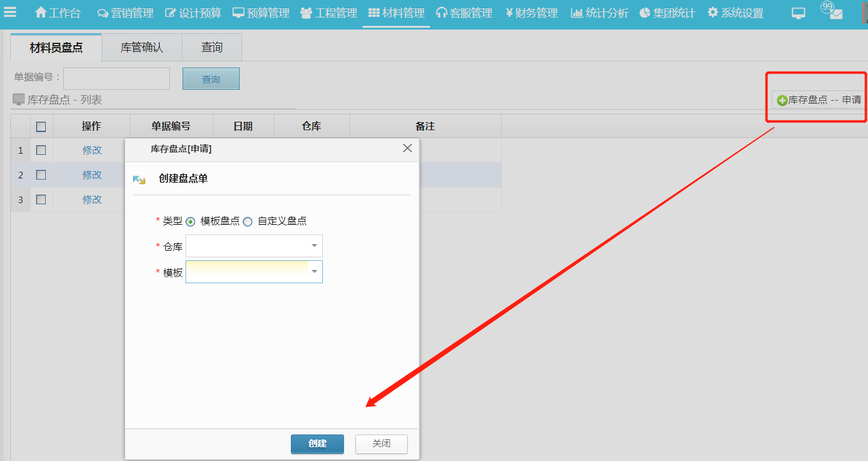The image size is (868, 461).
Task: Open the 仓库 warehouse dropdown
Action: pos(314,246)
